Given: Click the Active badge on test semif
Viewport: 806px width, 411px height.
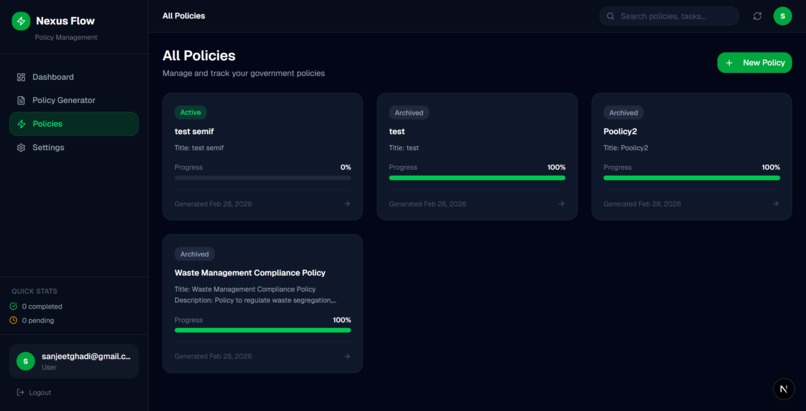Looking at the screenshot, I should pos(191,113).
